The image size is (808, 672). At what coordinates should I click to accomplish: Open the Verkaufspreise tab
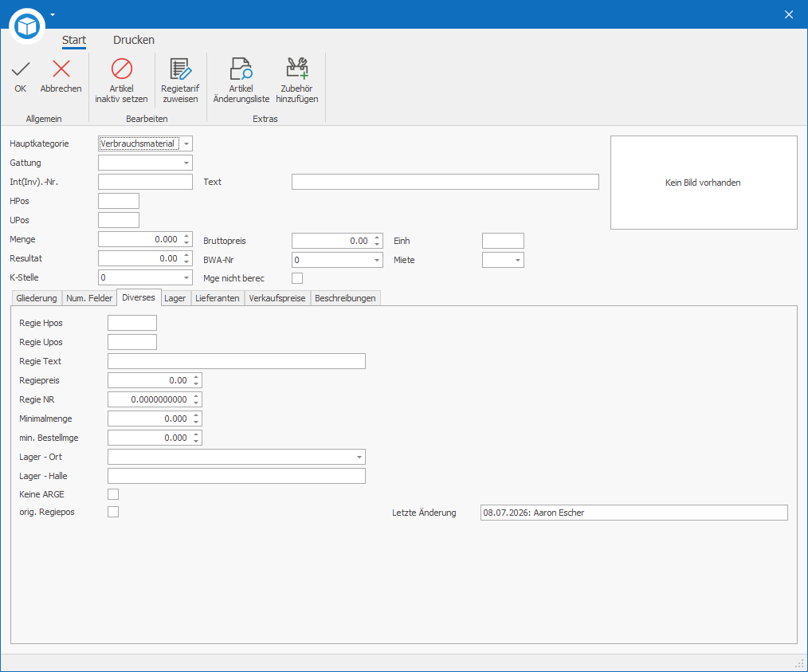pyautogui.click(x=277, y=298)
